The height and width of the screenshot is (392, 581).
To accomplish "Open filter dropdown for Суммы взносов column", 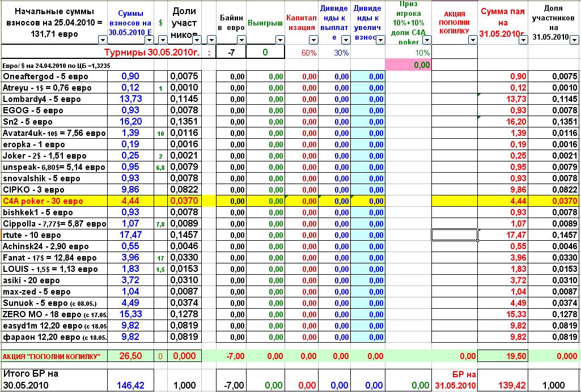I will [x=149, y=40].
